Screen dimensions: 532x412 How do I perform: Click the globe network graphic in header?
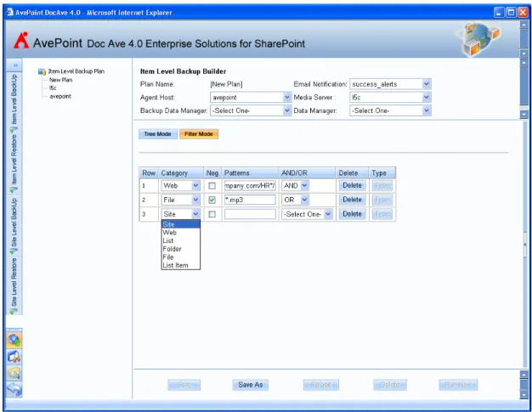[478, 39]
